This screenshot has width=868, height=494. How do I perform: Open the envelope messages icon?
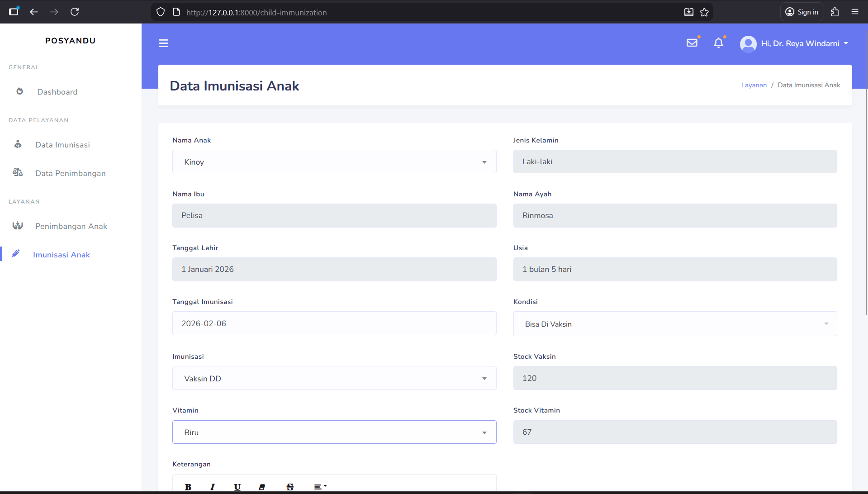[x=692, y=43]
